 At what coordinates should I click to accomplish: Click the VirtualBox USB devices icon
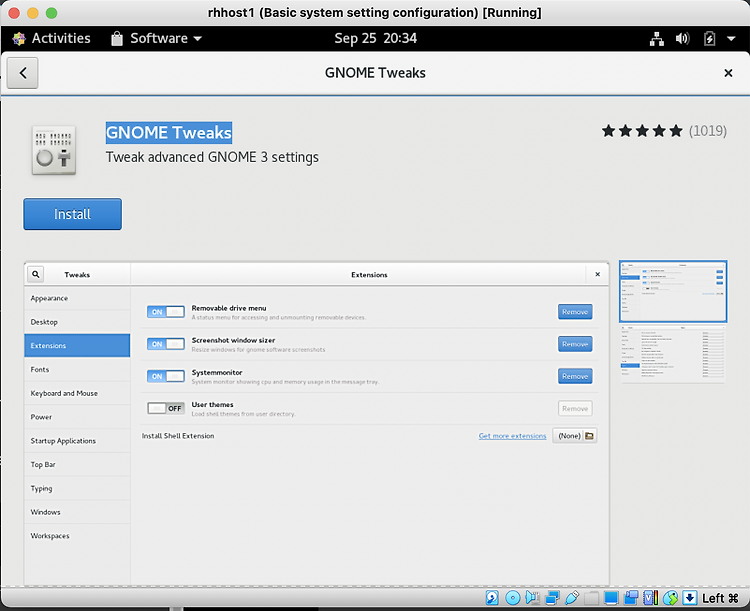pos(572,598)
